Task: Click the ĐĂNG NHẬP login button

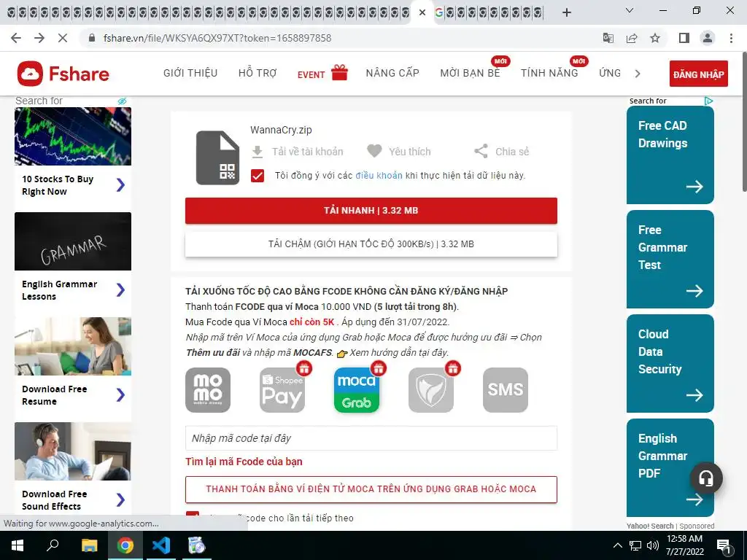Action: [x=698, y=74]
